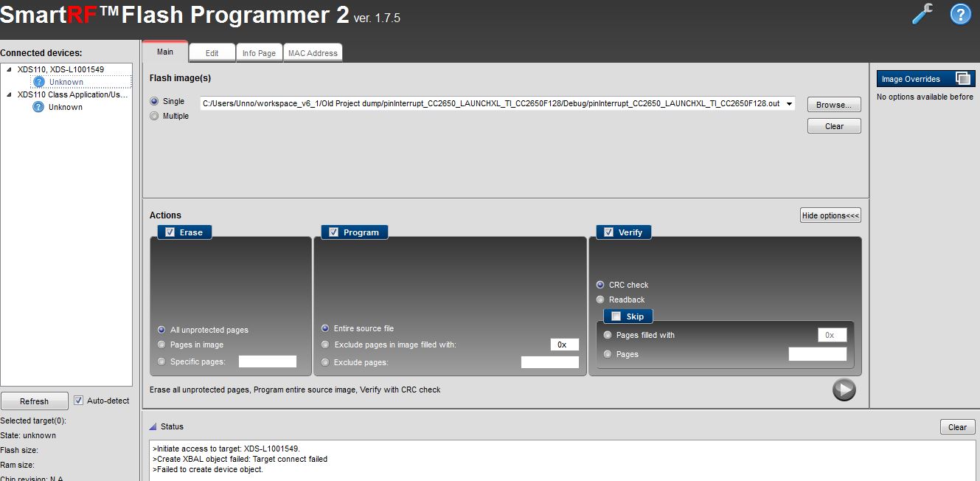This screenshot has width=980, height=481.
Task: Select Unknown device icon under XDS-L1001549
Action: 39,82
